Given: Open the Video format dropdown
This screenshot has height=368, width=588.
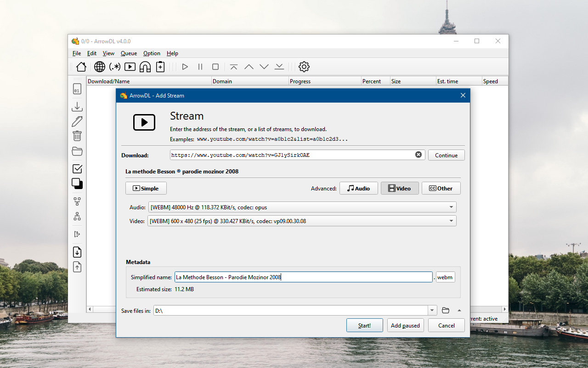Looking at the screenshot, I should [x=451, y=221].
